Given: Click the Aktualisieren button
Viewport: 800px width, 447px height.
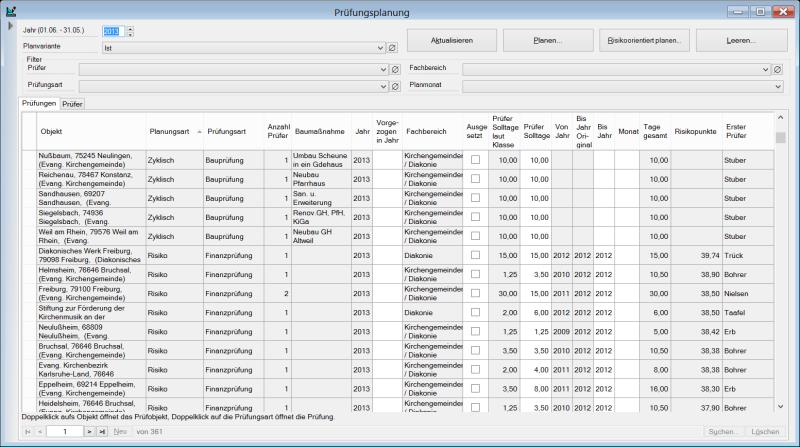Looking at the screenshot, I should [452, 40].
